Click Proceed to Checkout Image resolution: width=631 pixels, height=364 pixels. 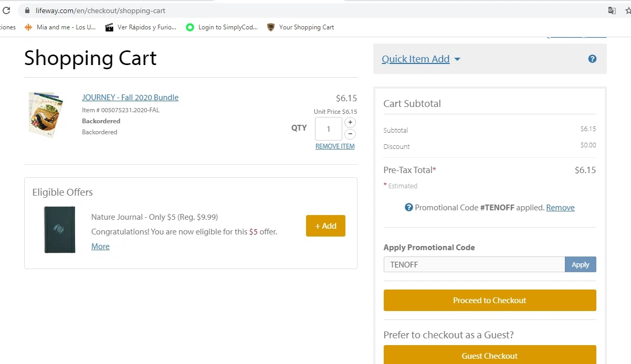click(x=490, y=301)
